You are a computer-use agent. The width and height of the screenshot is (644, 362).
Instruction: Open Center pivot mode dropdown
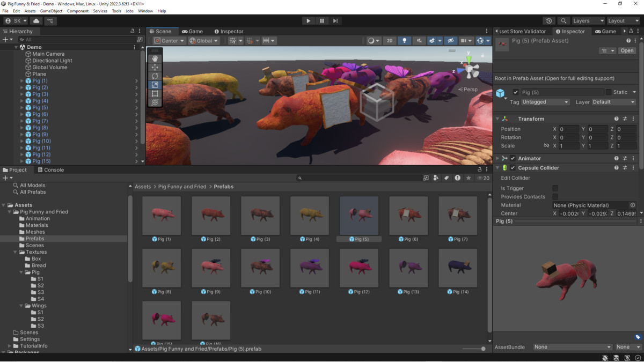169,41
